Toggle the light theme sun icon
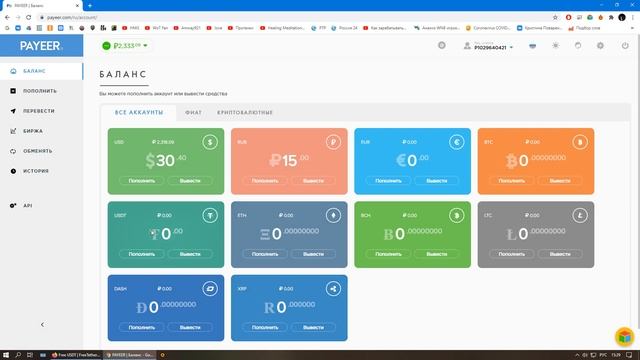 coord(555,46)
